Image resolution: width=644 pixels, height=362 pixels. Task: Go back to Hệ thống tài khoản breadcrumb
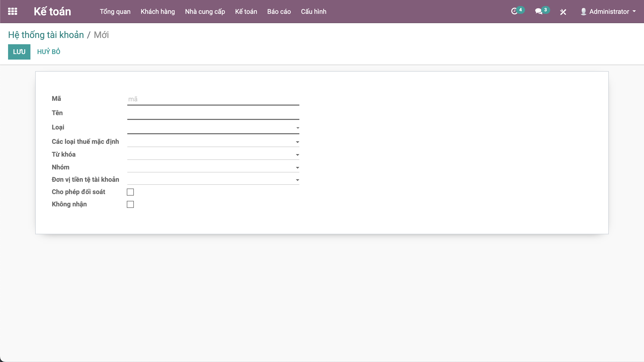[46, 35]
